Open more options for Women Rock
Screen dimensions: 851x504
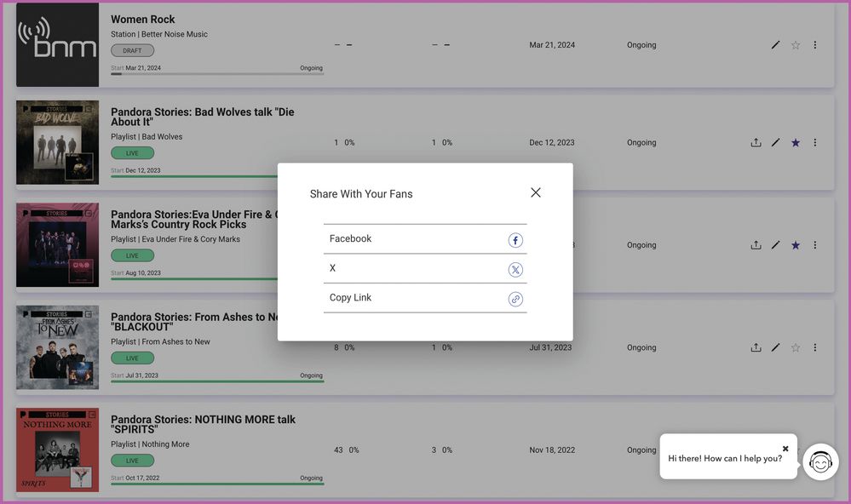(x=815, y=45)
